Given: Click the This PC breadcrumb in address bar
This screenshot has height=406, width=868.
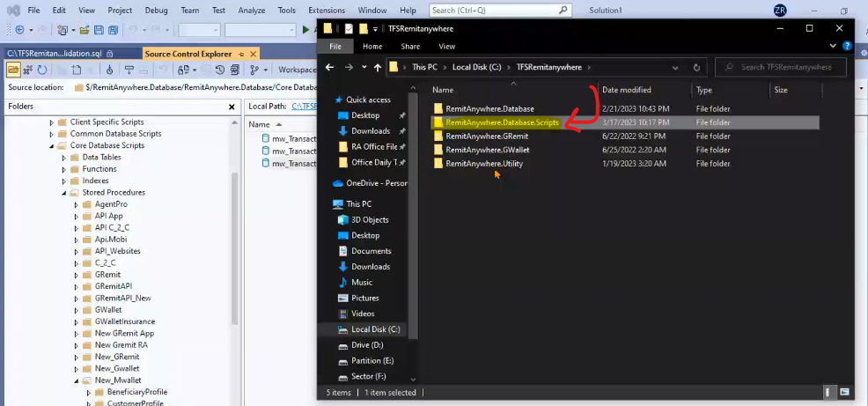Looking at the screenshot, I should [424, 67].
